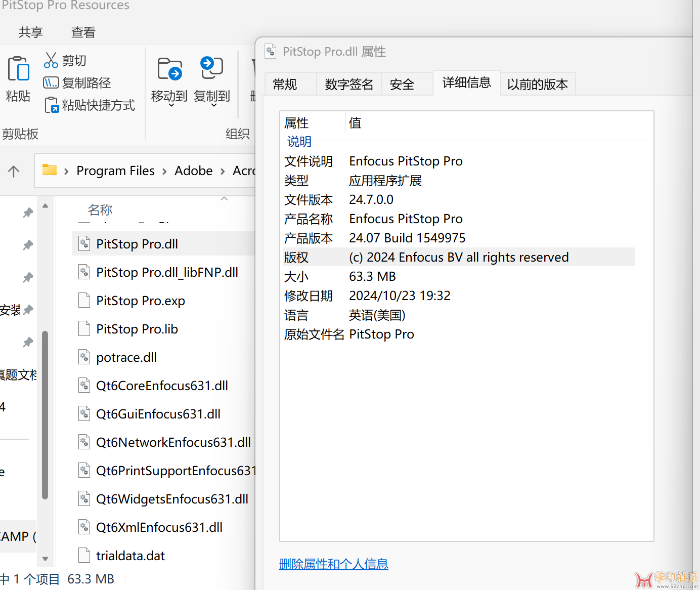Switch to the 以前的版本 properties tab

(x=538, y=85)
